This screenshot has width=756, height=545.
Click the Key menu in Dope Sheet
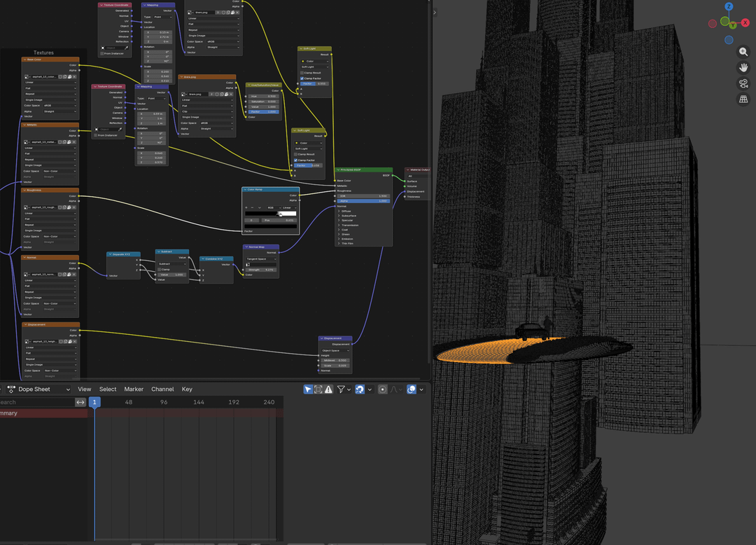[187, 389]
